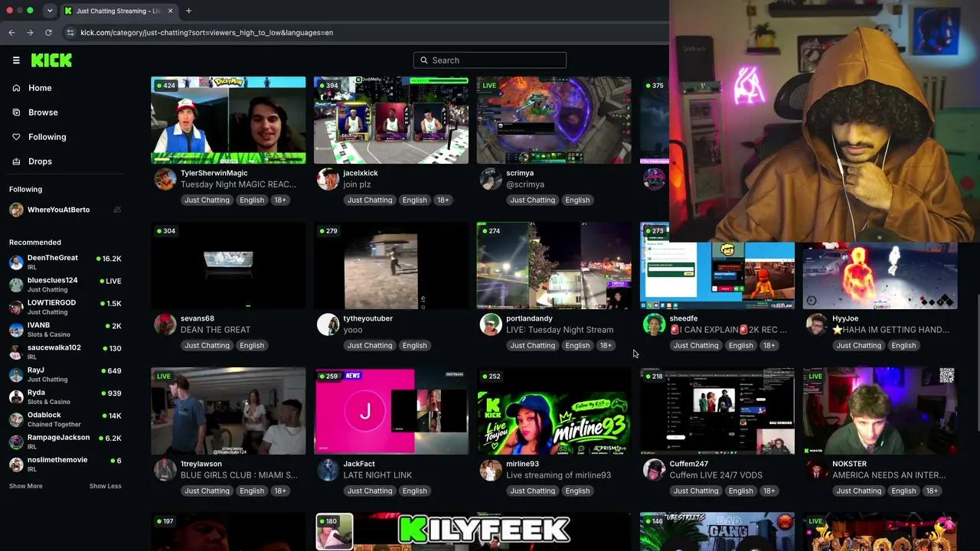Click the English tag under HyyJoe
Screen dimensions: 980x551
(903, 346)
